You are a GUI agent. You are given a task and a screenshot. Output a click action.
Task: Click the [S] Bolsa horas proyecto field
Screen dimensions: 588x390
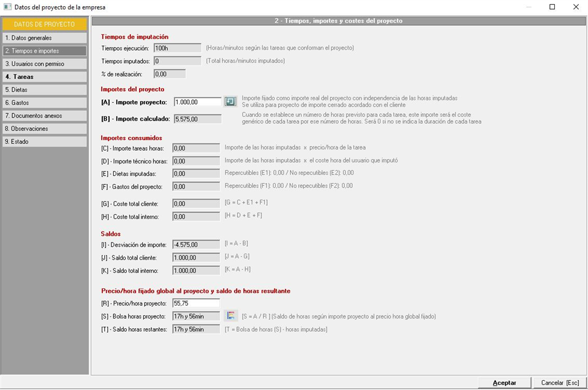tap(196, 316)
